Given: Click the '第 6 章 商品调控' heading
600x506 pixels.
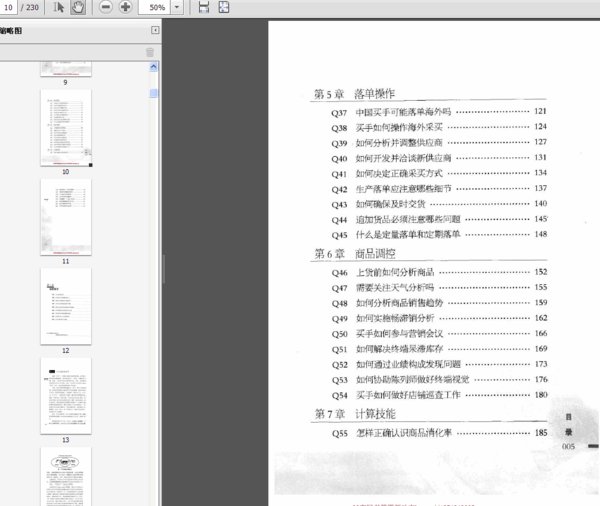Looking at the screenshot, I should (x=354, y=253).
